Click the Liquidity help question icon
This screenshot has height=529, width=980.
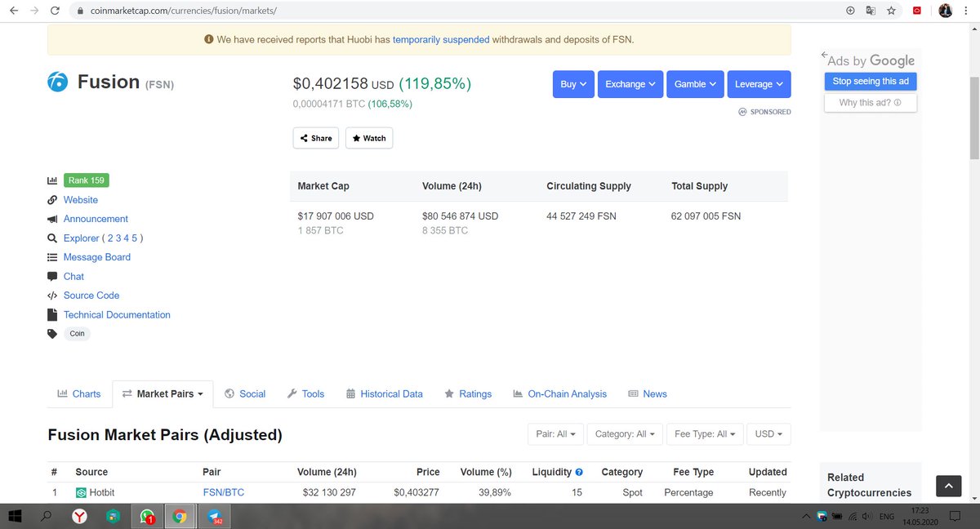579,472
